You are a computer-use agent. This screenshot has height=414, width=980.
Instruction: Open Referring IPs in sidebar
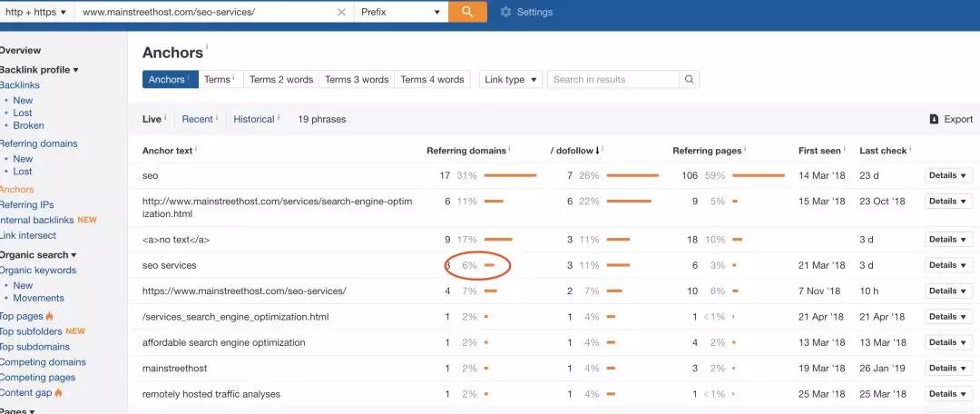point(26,205)
